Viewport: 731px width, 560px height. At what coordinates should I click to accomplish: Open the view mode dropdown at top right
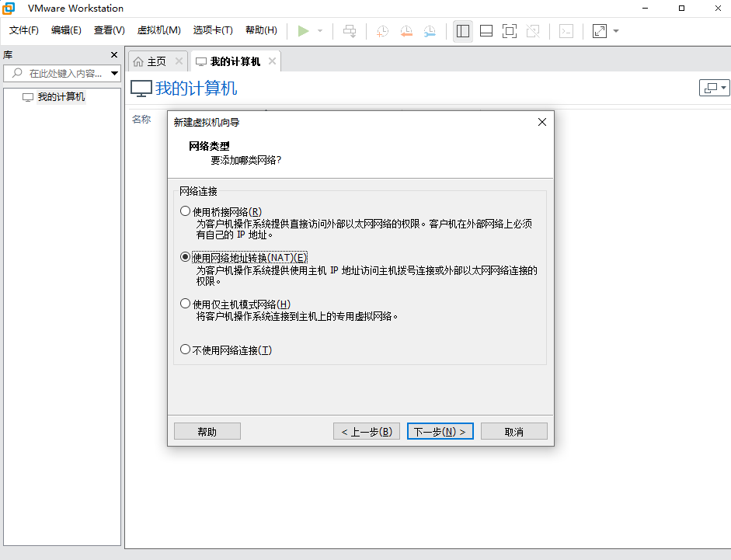714,88
